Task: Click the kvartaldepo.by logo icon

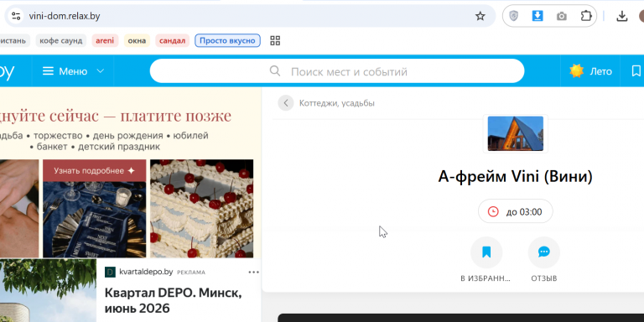Action: click(x=110, y=272)
